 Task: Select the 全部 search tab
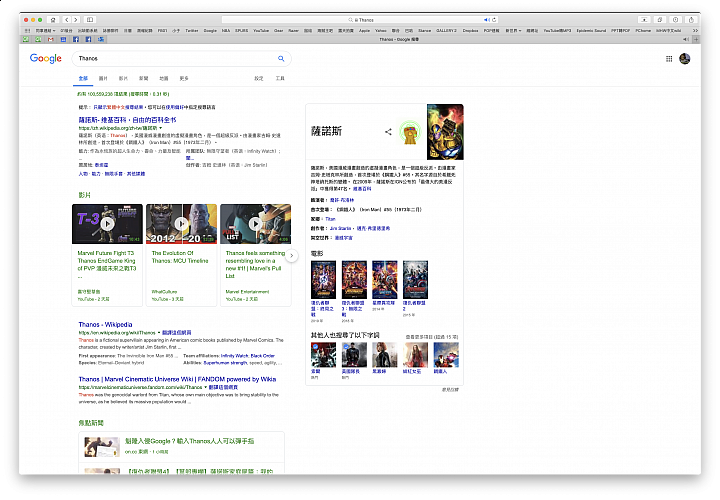pyautogui.click(x=83, y=79)
